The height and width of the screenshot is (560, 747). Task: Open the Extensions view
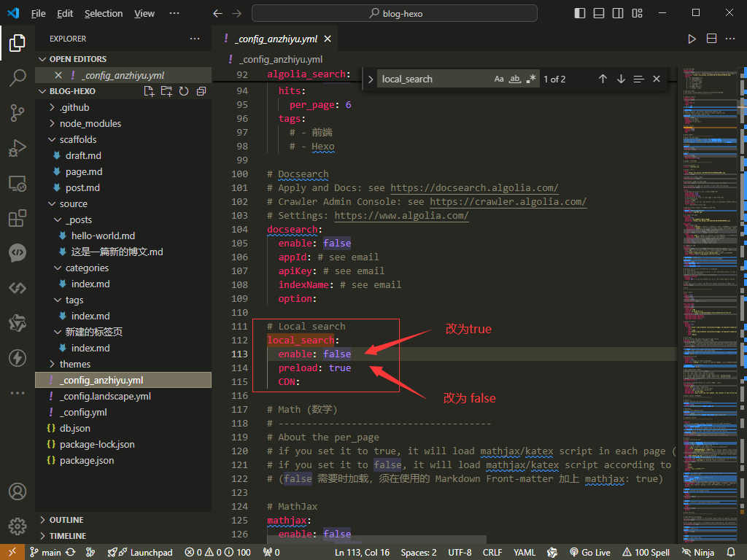tap(18, 218)
